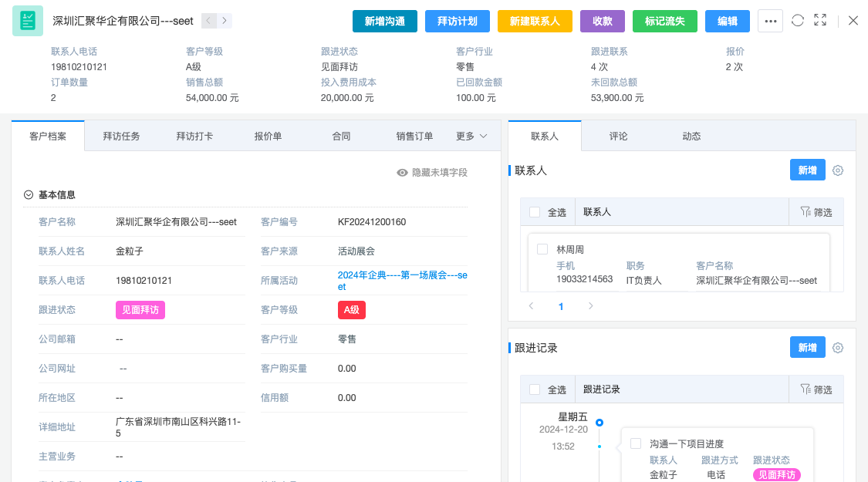Image resolution: width=868 pixels, height=482 pixels.
Task: Open contacts panel settings gear
Action: pyautogui.click(x=838, y=170)
